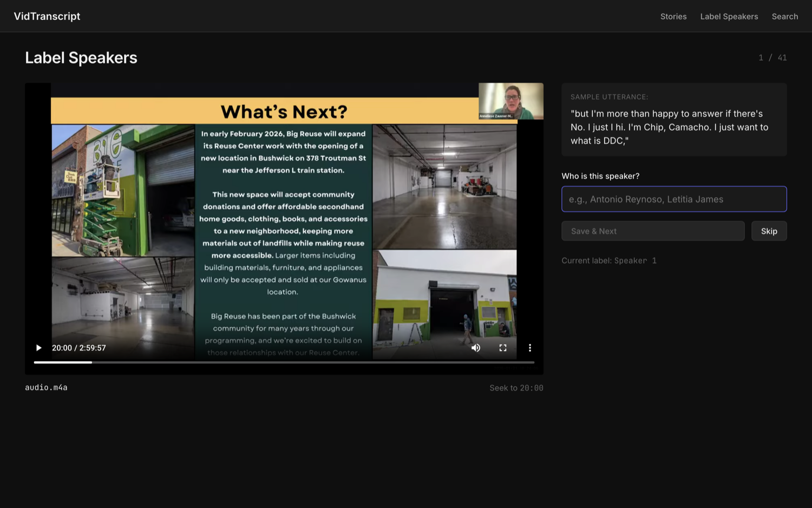The width and height of the screenshot is (812, 508).
Task: Click the VidTranscript logo
Action: click(47, 16)
